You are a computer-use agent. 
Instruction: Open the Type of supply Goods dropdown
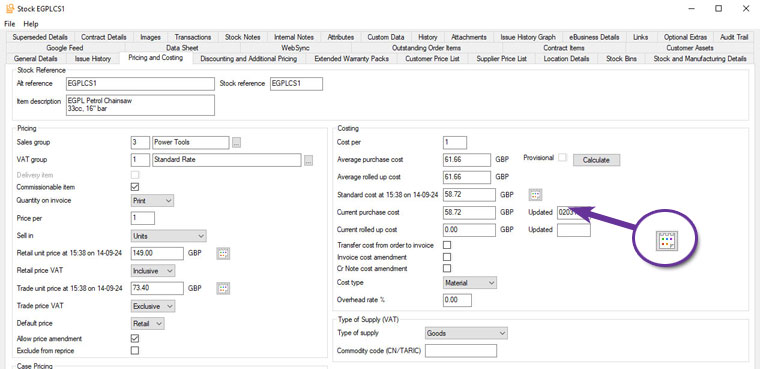click(x=466, y=333)
